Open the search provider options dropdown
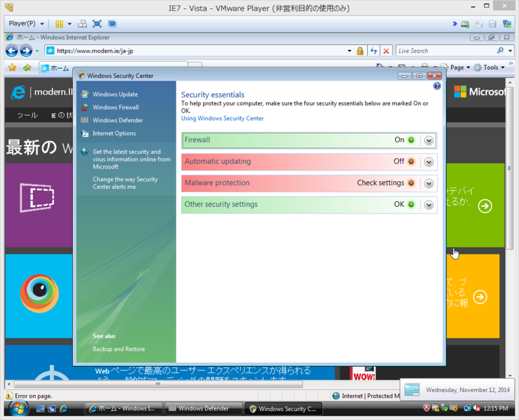 510,51
